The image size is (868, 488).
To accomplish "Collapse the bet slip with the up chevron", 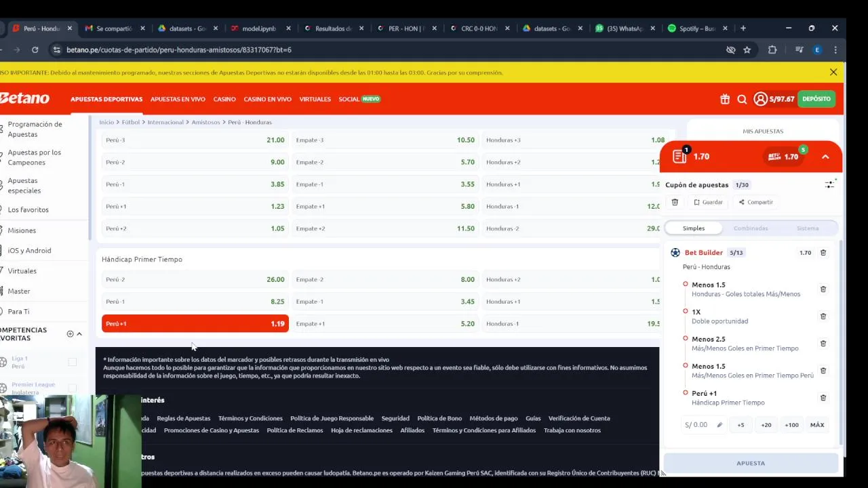I will pyautogui.click(x=825, y=157).
